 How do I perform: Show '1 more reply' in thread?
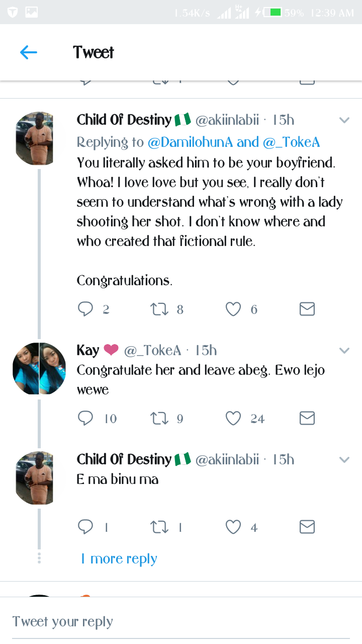click(119, 559)
